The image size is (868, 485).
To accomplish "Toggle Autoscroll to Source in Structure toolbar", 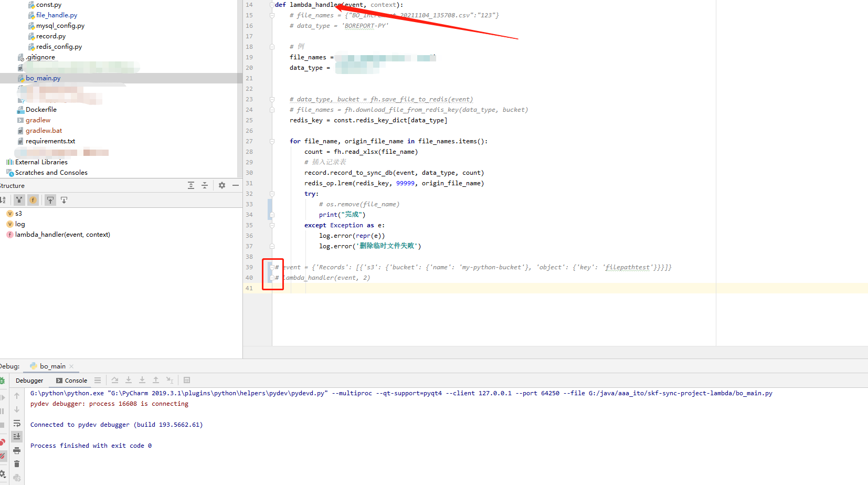I will point(50,200).
